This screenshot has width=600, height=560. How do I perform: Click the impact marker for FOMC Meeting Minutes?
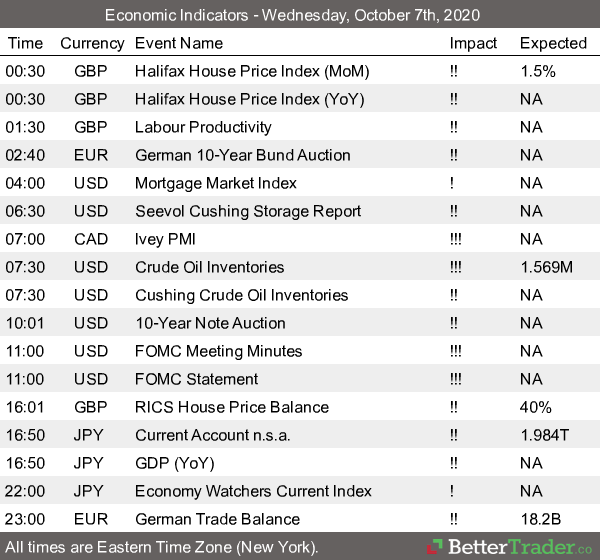(456, 351)
